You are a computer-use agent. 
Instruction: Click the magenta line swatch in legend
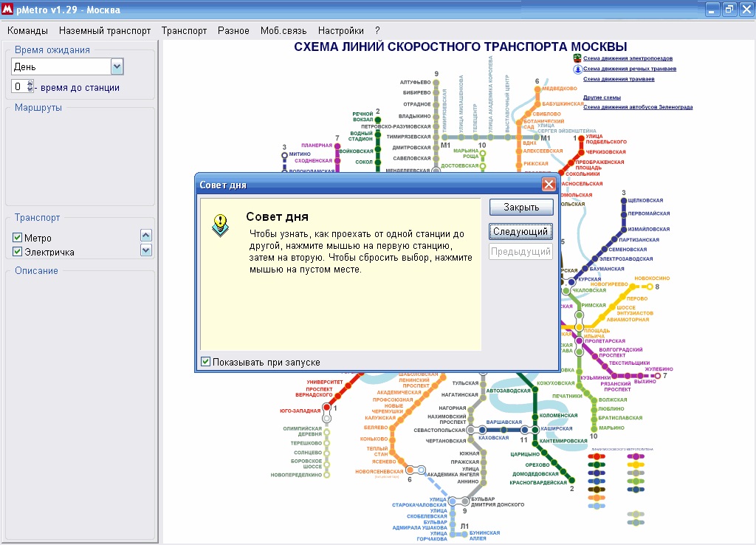point(636,456)
